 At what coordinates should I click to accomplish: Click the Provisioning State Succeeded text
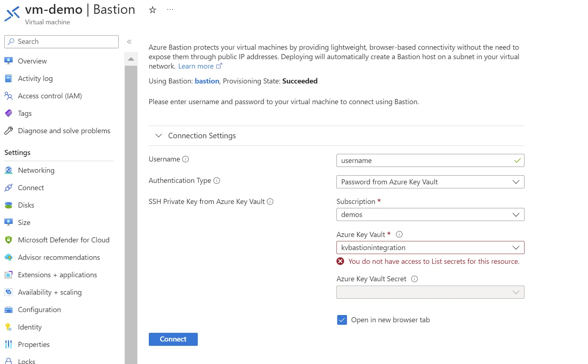tap(300, 81)
